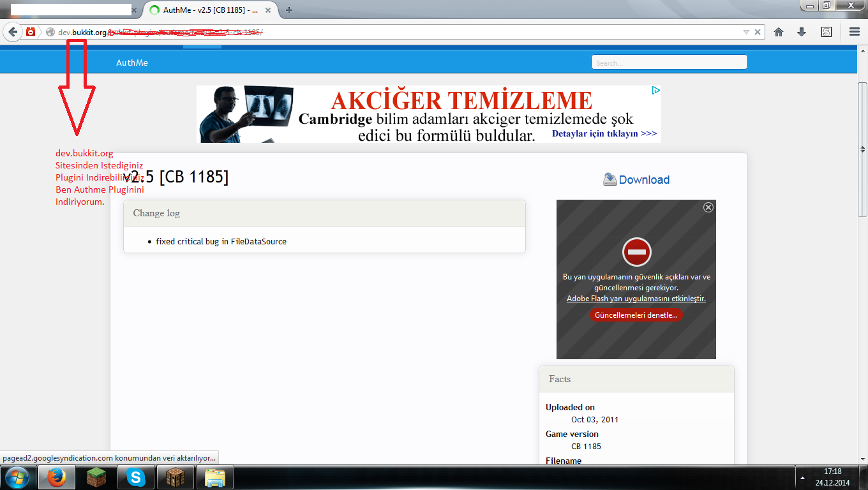The height and width of the screenshot is (490, 868).
Task: Click the Akciğer Temizleme banner ad image
Action: pos(429,114)
